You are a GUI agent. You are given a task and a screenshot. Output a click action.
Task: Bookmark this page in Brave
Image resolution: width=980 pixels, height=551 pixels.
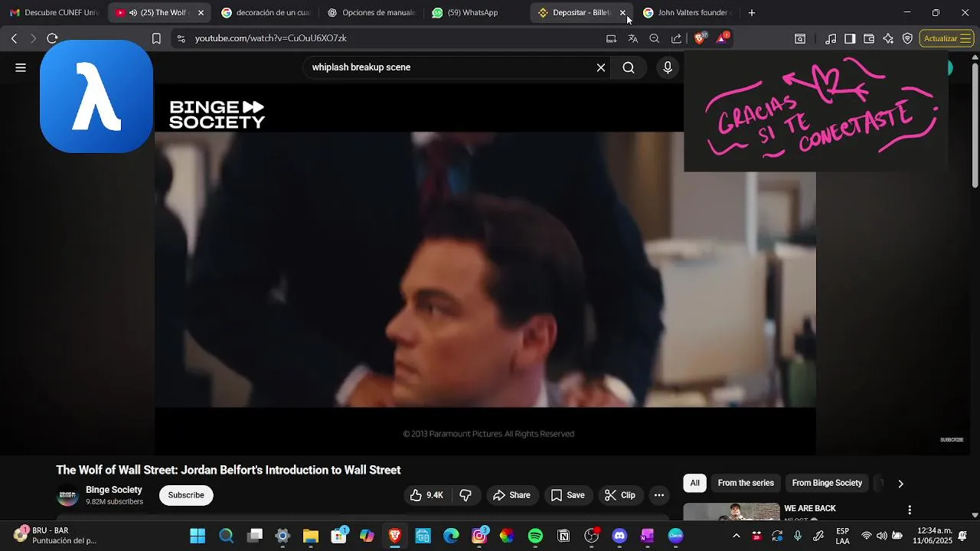point(156,38)
